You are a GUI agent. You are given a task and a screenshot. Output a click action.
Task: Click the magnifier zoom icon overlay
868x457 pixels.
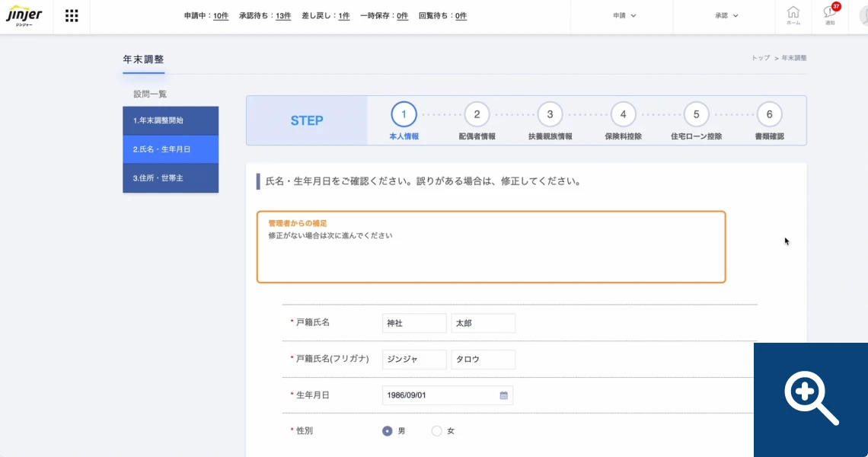[810, 398]
